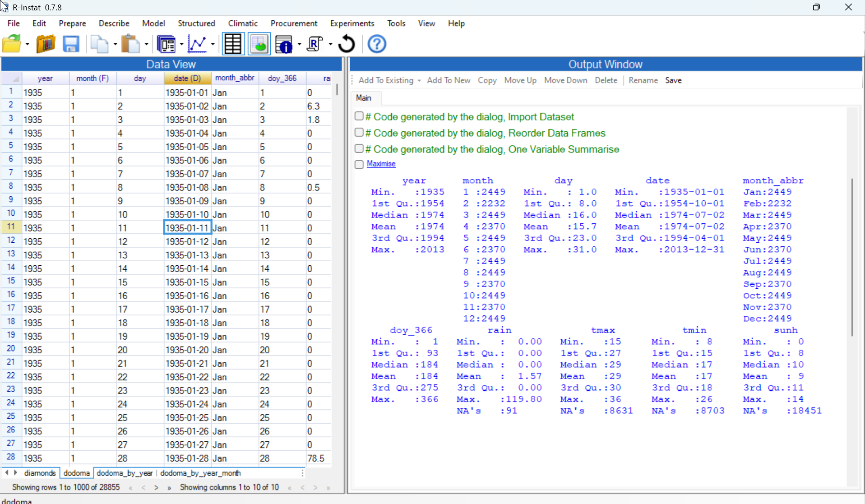Open the Structured menu
865x504 pixels.
coord(196,23)
